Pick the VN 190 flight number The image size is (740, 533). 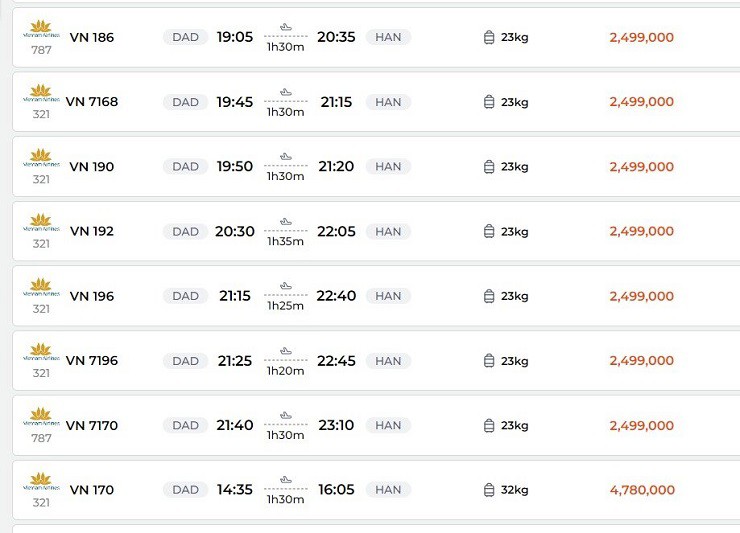click(x=92, y=167)
